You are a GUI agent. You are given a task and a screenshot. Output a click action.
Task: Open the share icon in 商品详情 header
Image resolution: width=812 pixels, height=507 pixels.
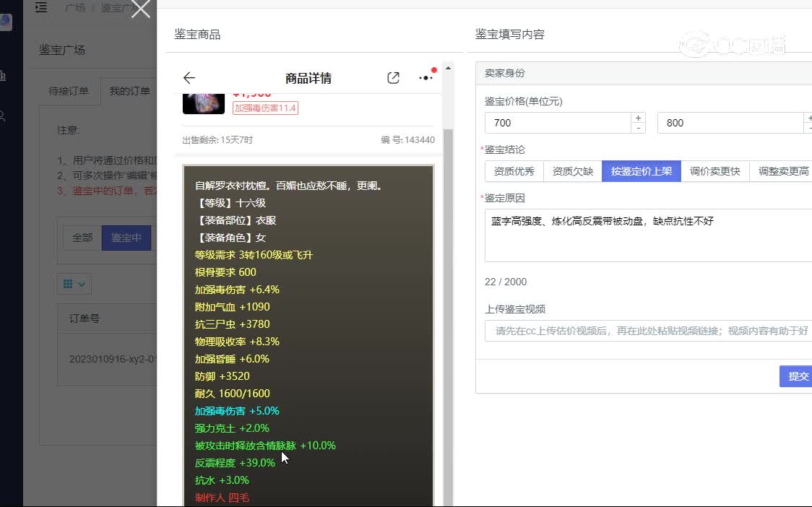pos(393,78)
